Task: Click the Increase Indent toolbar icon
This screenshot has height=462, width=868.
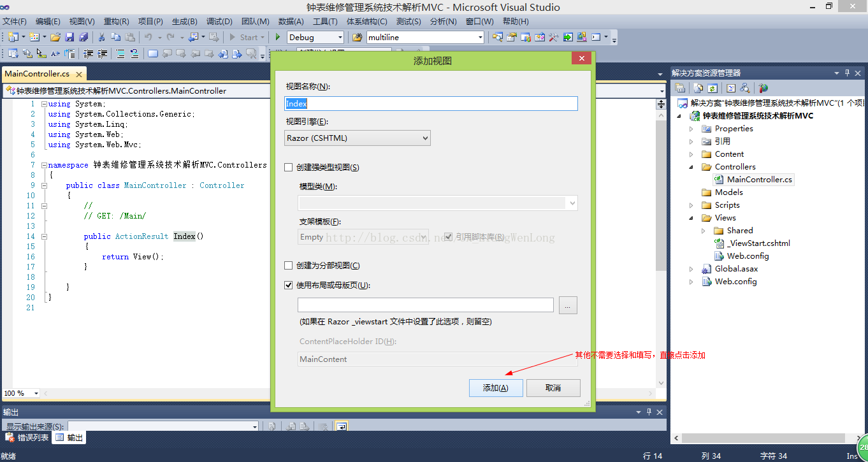Action: [x=102, y=54]
